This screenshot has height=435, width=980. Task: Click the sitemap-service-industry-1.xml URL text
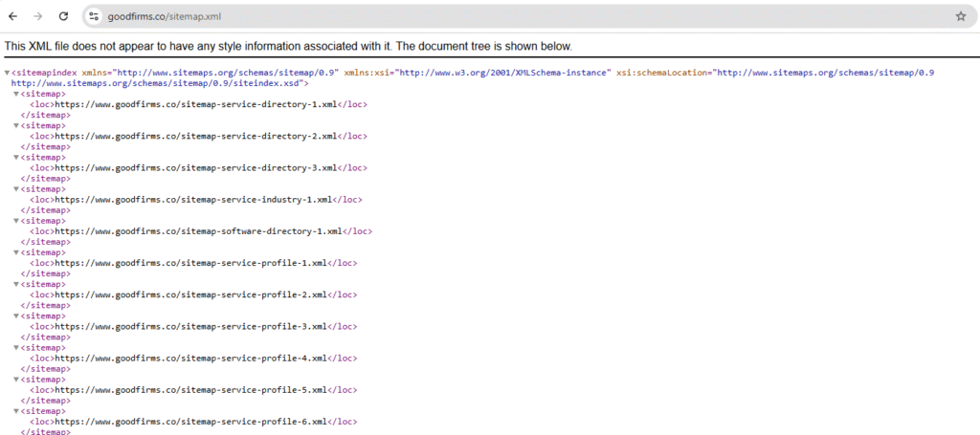pyautogui.click(x=193, y=200)
